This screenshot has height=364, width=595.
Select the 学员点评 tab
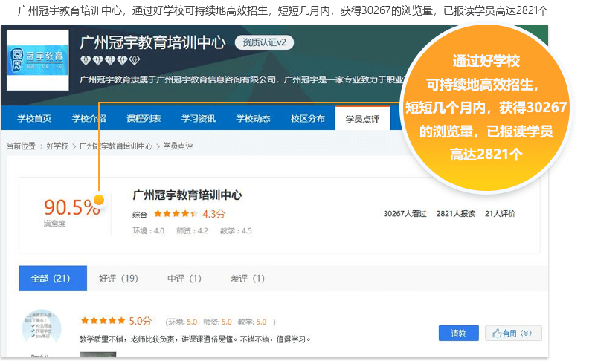pyautogui.click(x=362, y=119)
